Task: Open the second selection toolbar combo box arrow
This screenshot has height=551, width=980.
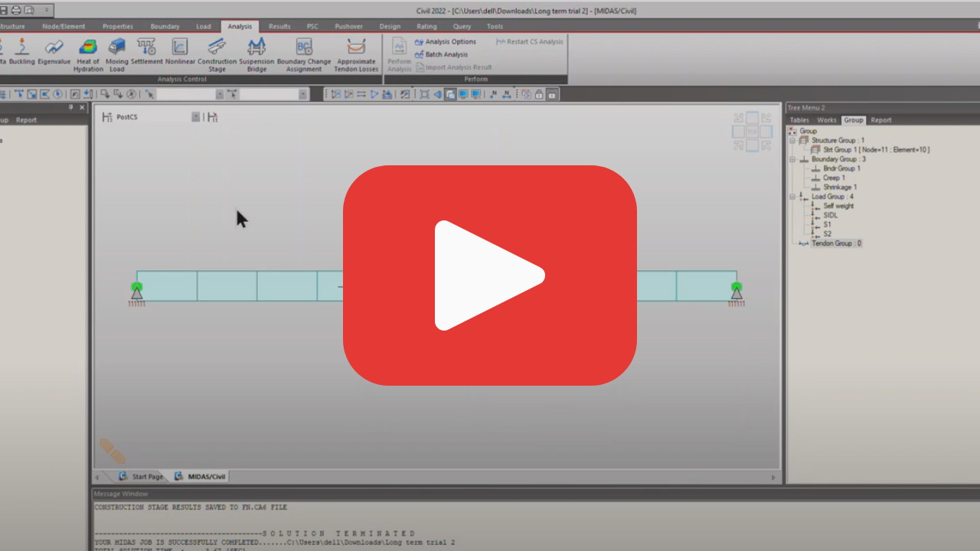Action: (x=303, y=94)
